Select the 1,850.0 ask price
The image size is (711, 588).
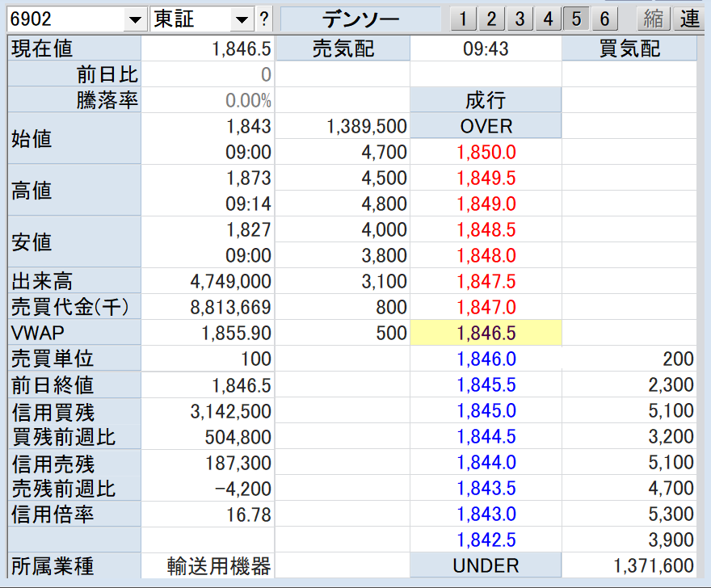click(x=486, y=153)
